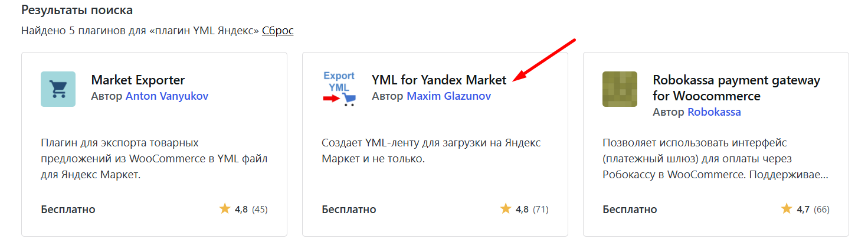Click the Бесплатно label on Market Exporter card
The image size is (868, 242).
pos(68,209)
